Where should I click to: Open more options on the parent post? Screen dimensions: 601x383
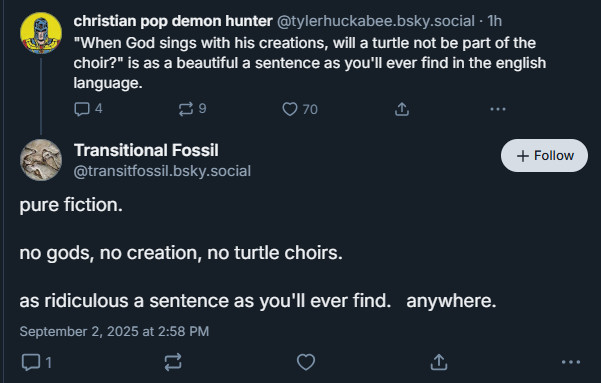pyautogui.click(x=498, y=109)
